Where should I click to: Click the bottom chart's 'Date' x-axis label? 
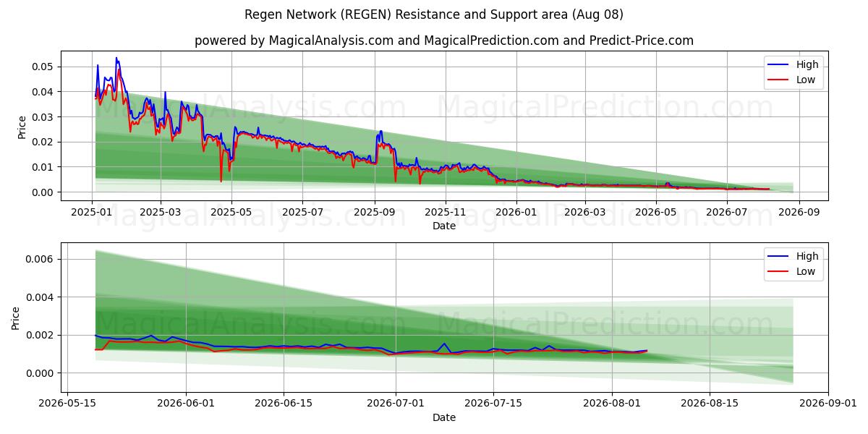(x=444, y=417)
